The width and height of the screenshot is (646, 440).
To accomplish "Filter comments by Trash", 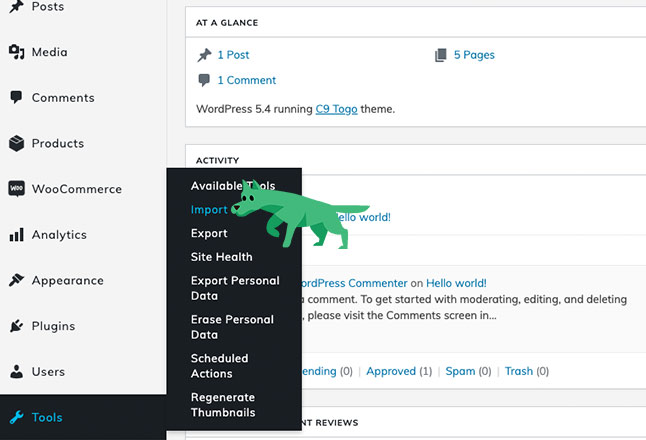I will click(x=519, y=371).
